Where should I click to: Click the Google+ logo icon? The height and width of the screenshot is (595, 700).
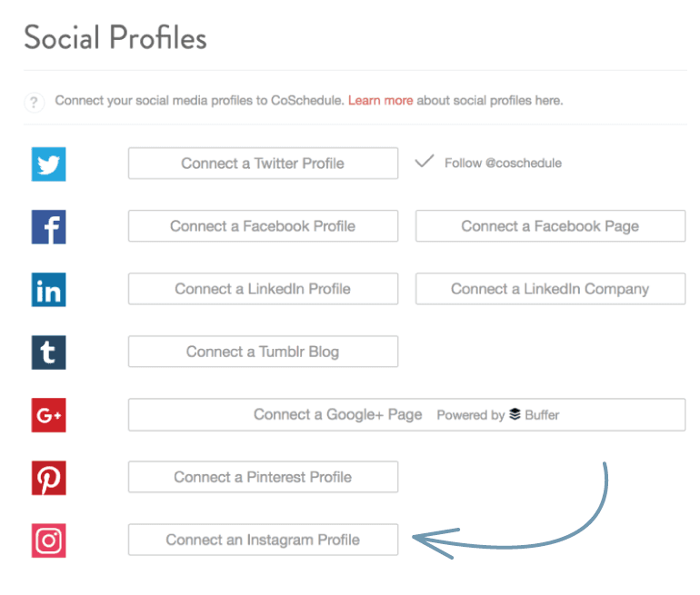[x=49, y=415]
